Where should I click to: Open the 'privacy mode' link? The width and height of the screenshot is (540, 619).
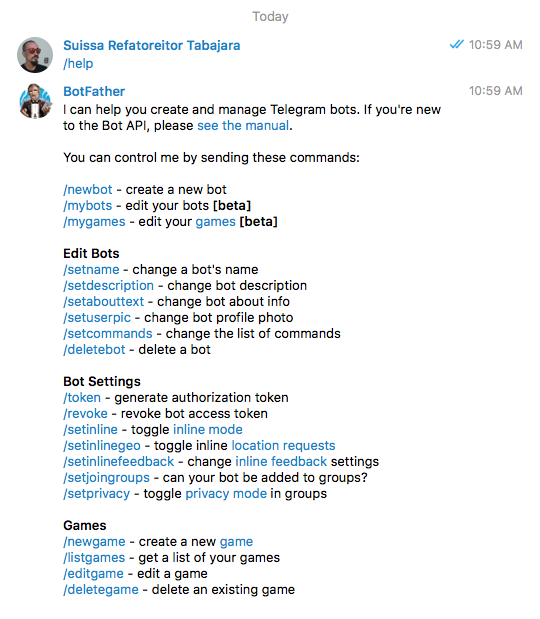click(226, 493)
